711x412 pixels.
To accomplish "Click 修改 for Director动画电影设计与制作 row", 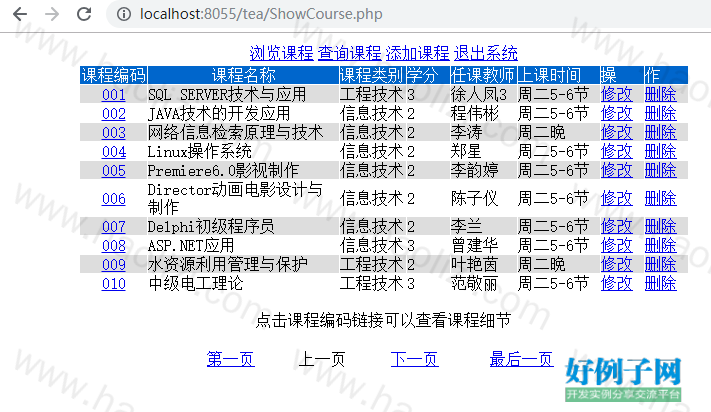I will point(616,199).
